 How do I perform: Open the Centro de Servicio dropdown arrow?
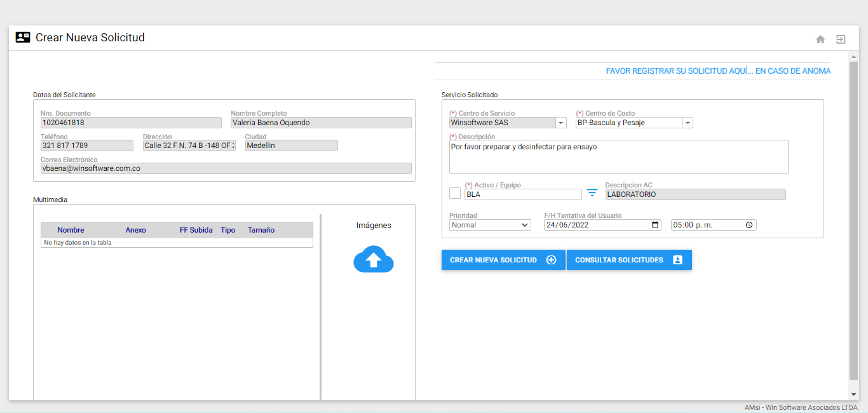point(561,123)
